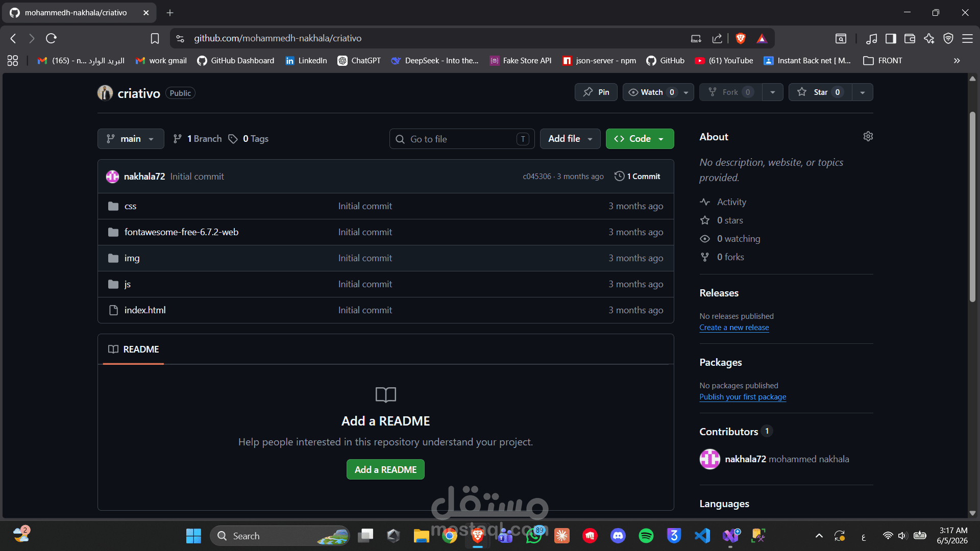Viewport: 980px width, 551px height.
Task: Click the browser address bar URL
Action: pyautogui.click(x=278, y=38)
